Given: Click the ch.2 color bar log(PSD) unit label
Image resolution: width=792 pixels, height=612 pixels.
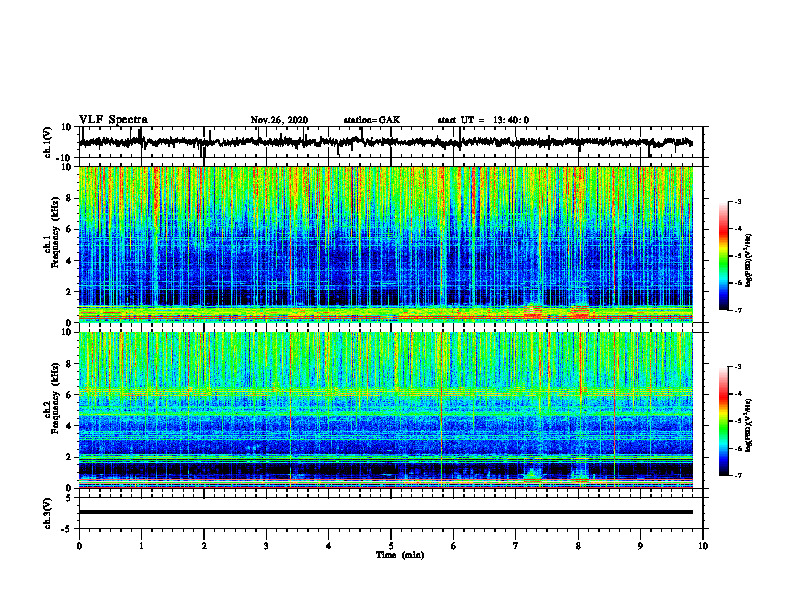Looking at the screenshot, I should pos(748,426).
